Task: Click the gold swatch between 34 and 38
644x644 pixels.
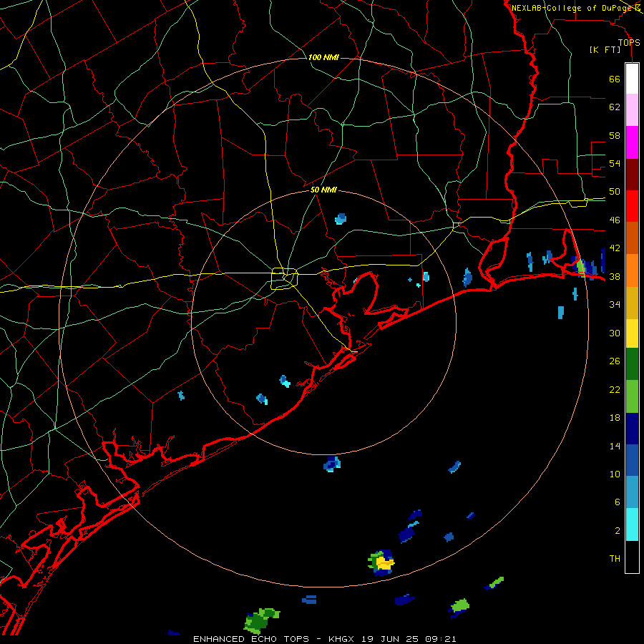Action: 632,303
